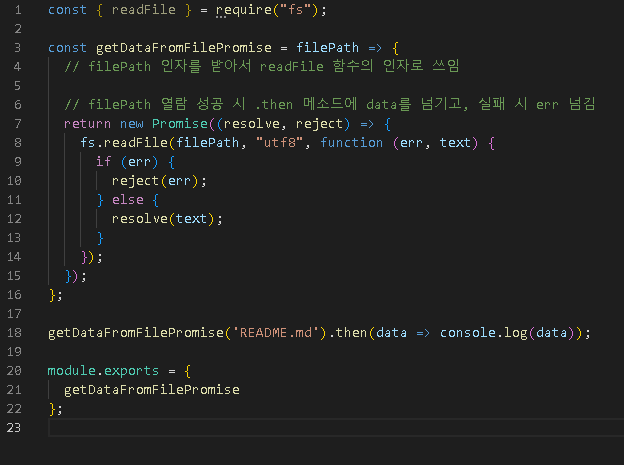Click the comment mentioning .then on line 6
The height and width of the screenshot is (465, 624).
click(330, 104)
